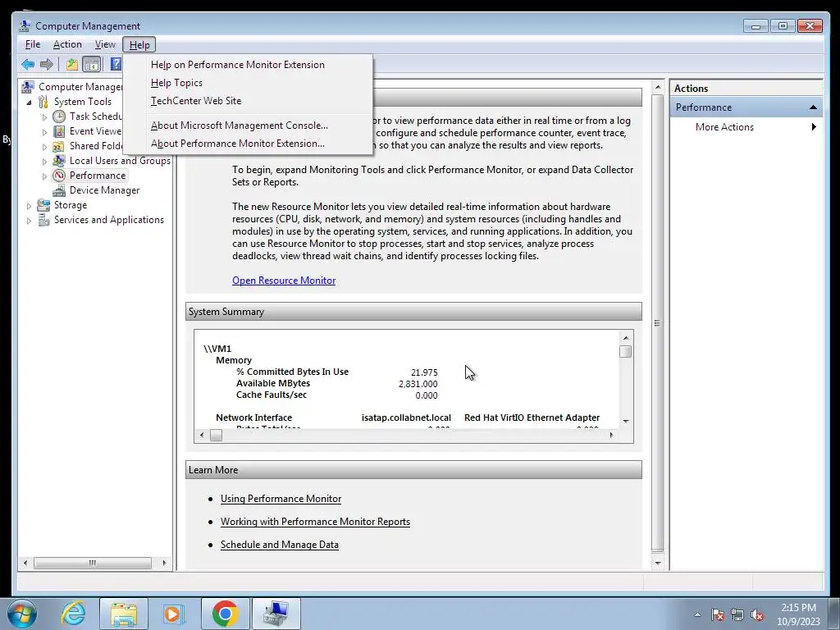
Task: Open the Action menu
Action: coord(67,44)
